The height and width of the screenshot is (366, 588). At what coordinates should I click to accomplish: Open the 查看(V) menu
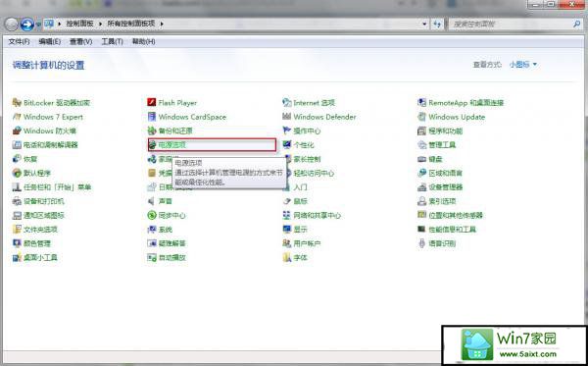pyautogui.click(x=80, y=41)
